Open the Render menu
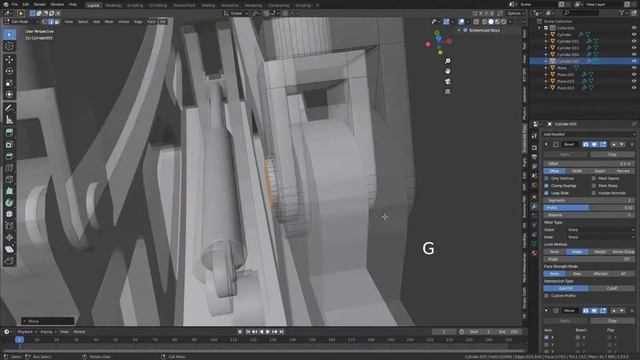The width and height of the screenshot is (640, 360). click(40, 4)
